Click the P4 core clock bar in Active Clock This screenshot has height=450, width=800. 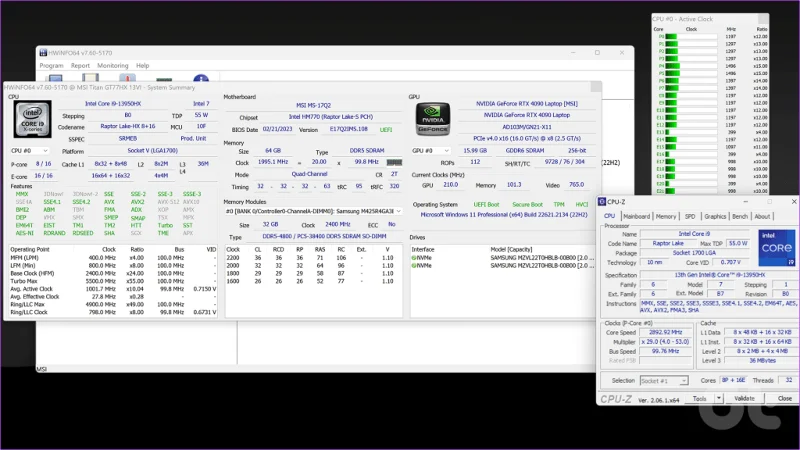point(691,66)
